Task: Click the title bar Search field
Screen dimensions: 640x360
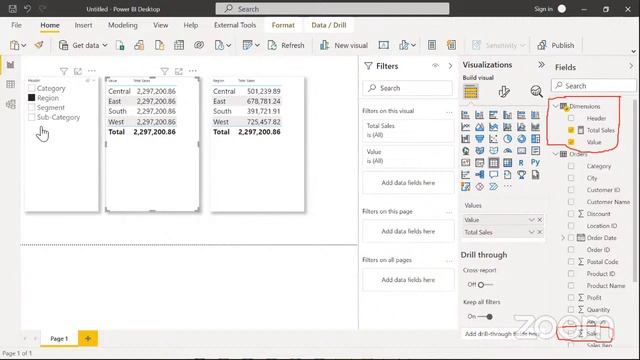Action: click(x=332, y=9)
